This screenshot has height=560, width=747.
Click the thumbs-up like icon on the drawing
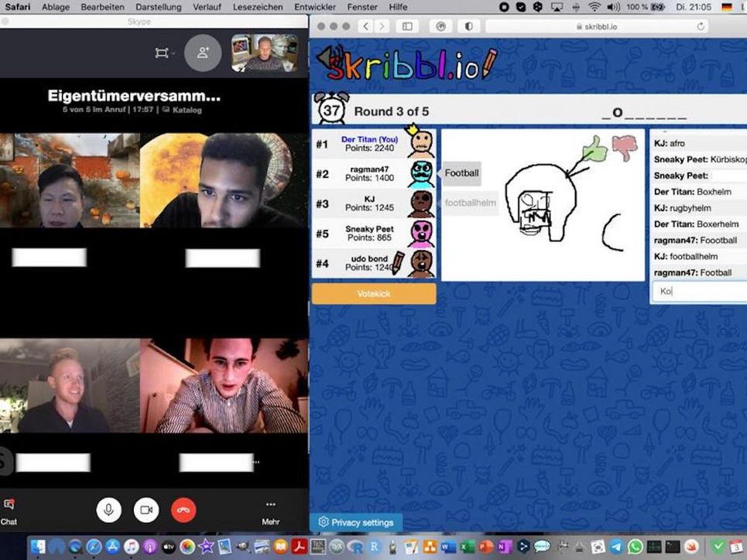(595, 148)
